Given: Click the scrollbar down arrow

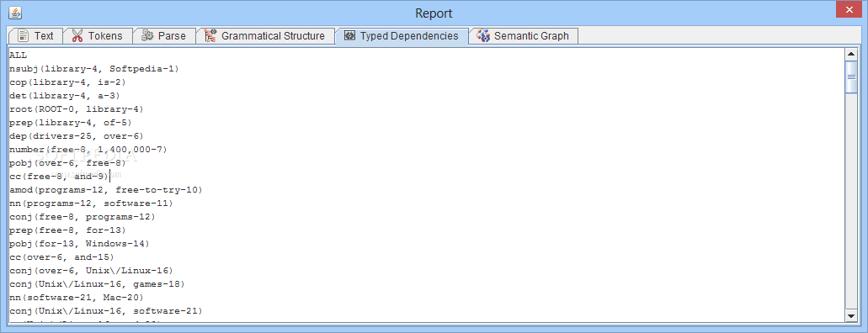Looking at the screenshot, I should coord(851,315).
